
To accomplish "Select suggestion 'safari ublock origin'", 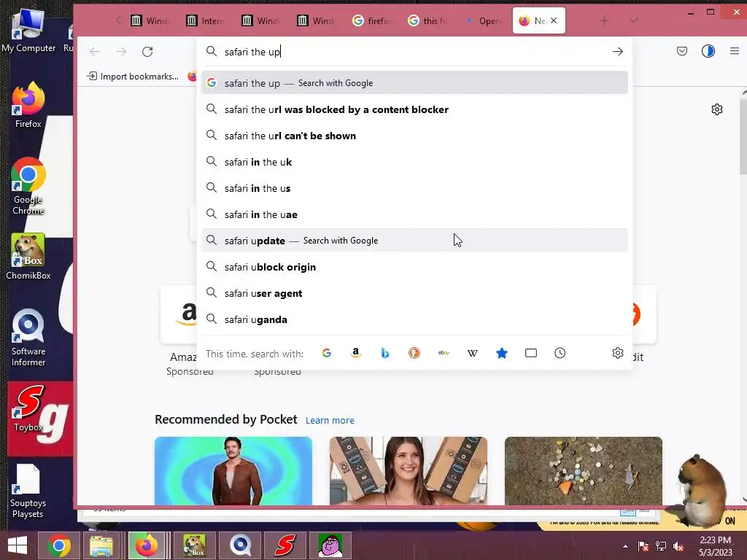I will pyautogui.click(x=414, y=267).
